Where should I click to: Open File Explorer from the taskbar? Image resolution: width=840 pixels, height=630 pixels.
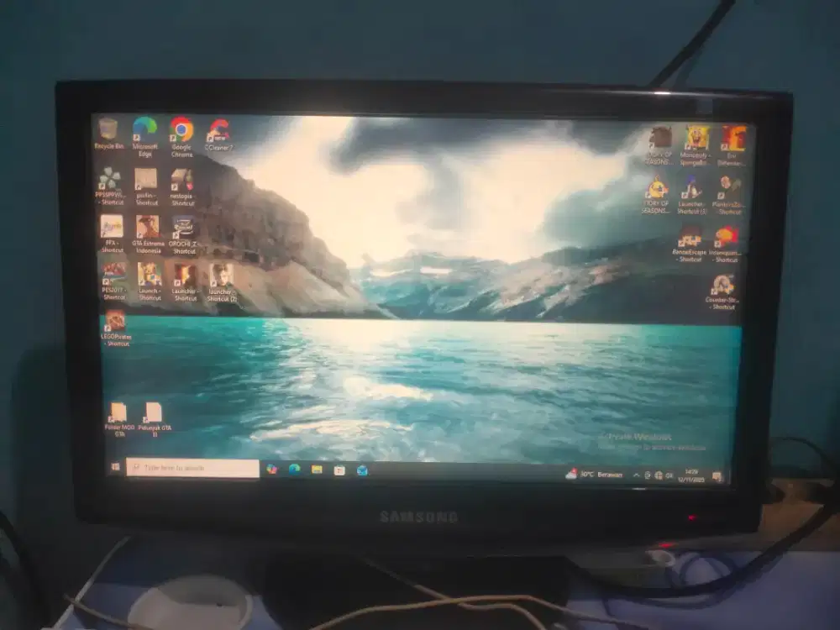coord(318,470)
